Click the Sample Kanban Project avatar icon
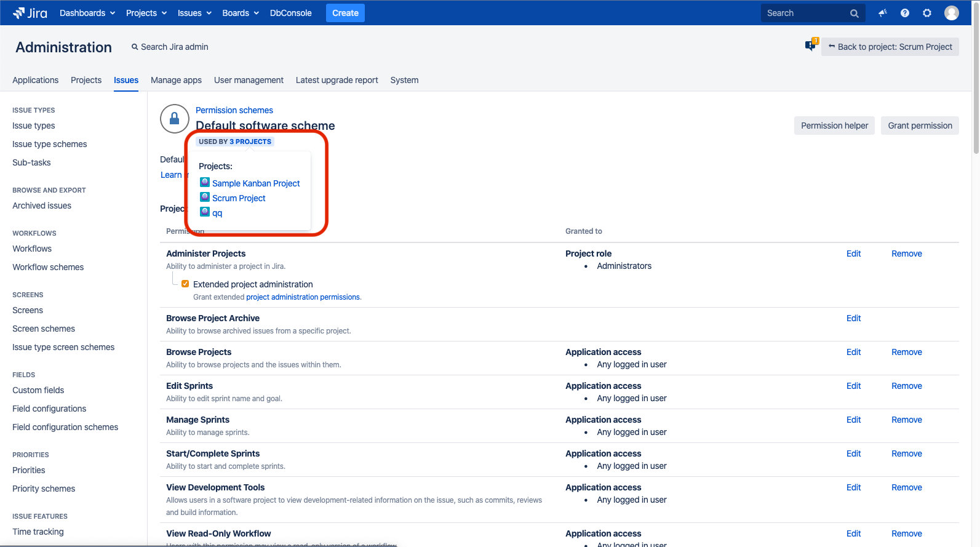 tap(205, 182)
